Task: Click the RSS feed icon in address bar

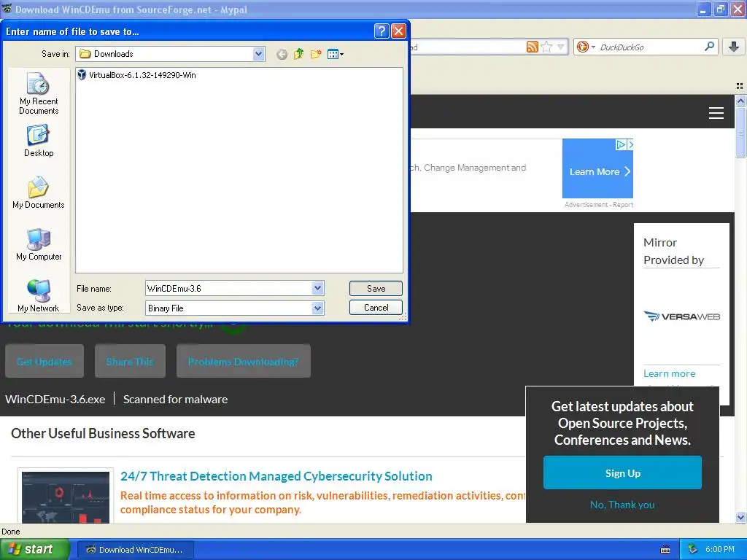Action: coord(532,47)
